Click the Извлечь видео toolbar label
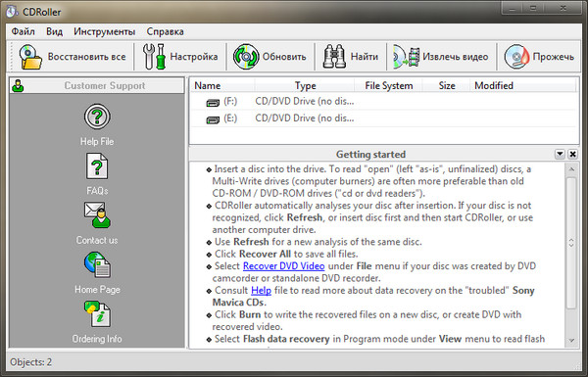The width and height of the screenshot is (588, 377). [456, 57]
